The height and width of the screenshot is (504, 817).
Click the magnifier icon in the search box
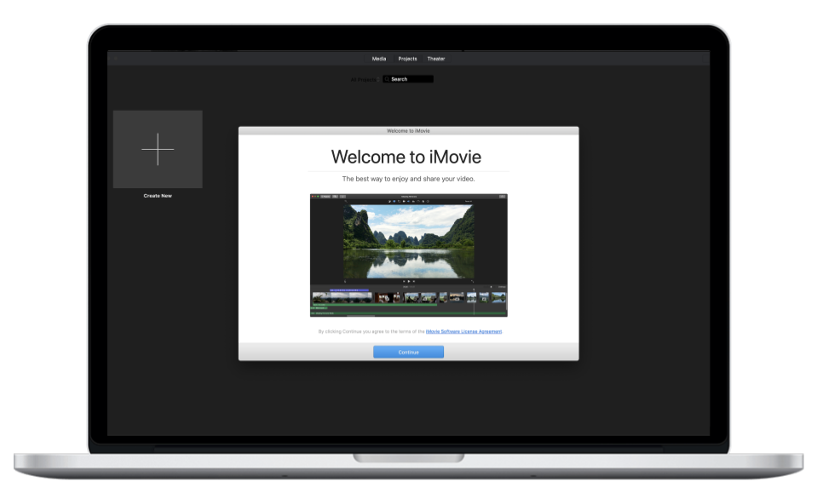[387, 79]
